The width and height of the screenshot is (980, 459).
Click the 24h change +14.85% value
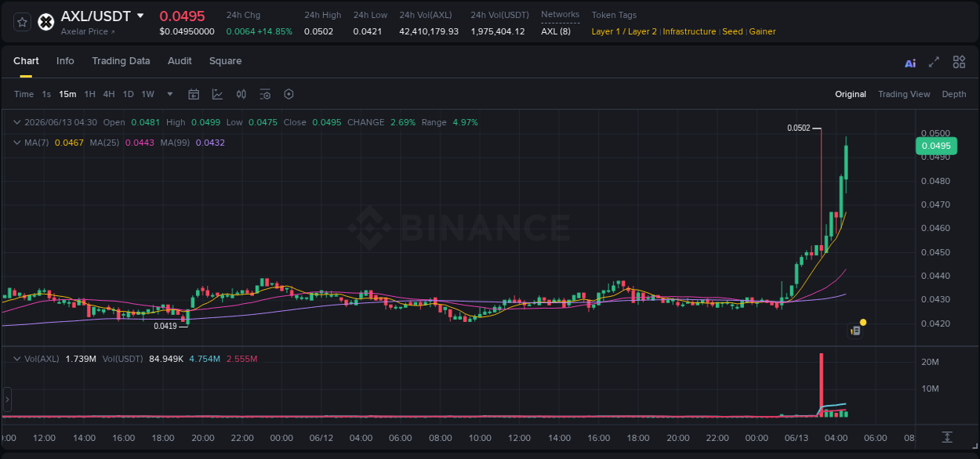tap(274, 31)
